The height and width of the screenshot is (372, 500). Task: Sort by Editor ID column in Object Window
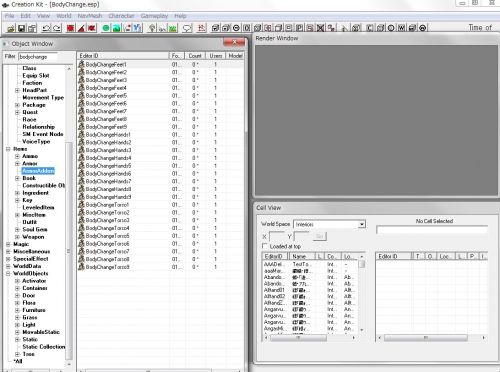click(123, 56)
